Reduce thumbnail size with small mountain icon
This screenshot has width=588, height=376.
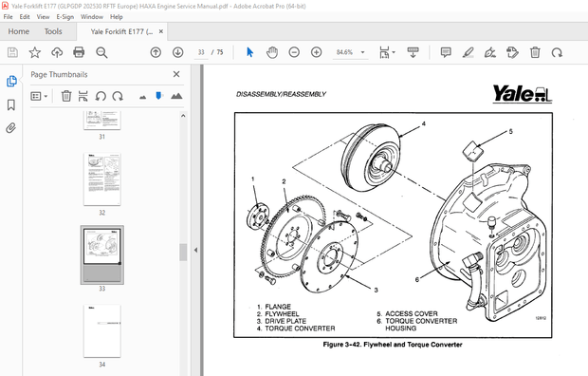(x=142, y=97)
